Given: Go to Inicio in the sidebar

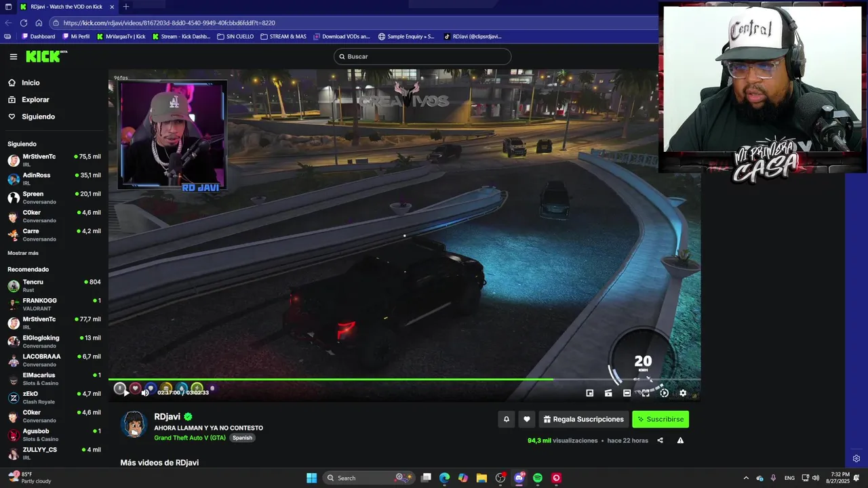Looking at the screenshot, I should (x=24, y=83).
